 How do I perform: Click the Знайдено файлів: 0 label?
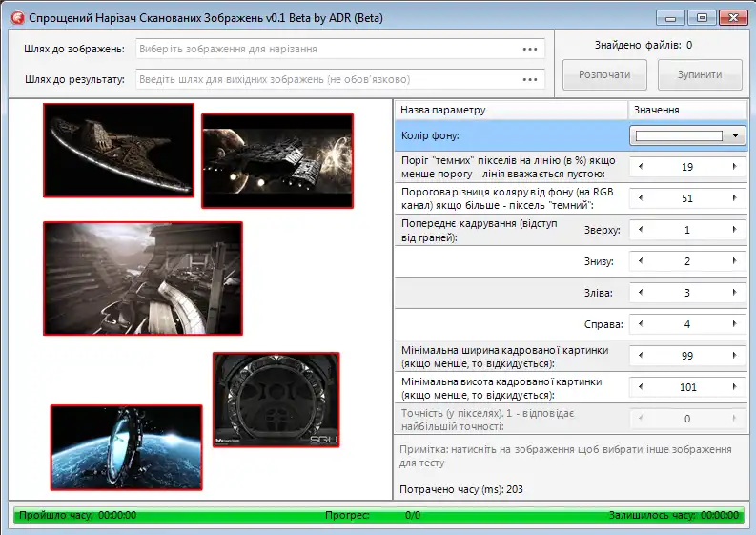[644, 45]
